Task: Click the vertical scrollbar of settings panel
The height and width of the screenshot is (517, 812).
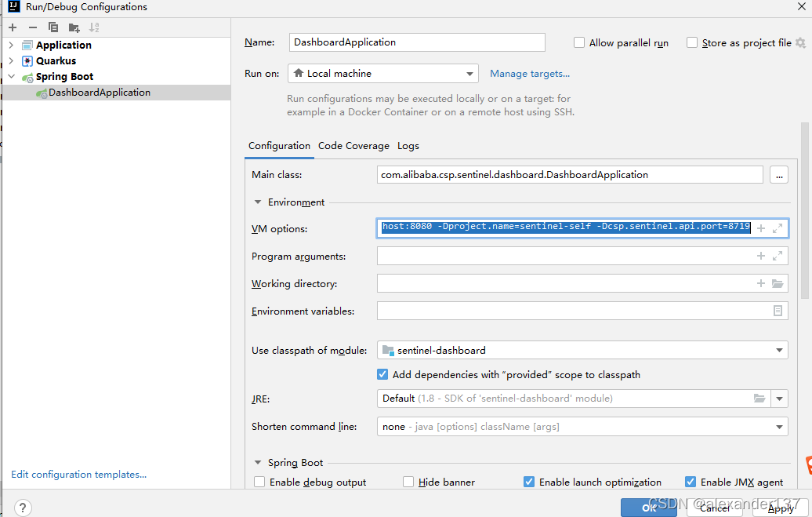Action: tap(804, 210)
